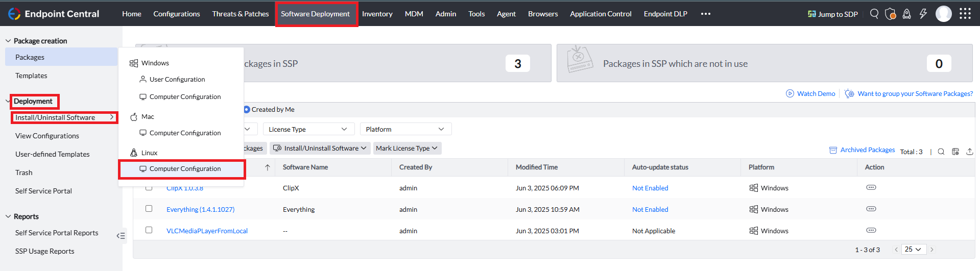Click the table column settings icon
980x271 pixels.
(955, 152)
